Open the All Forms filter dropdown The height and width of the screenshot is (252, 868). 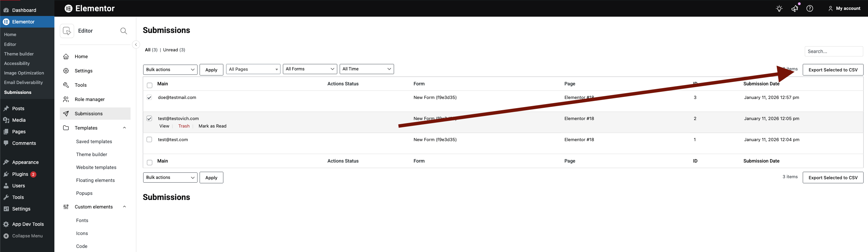(x=310, y=69)
